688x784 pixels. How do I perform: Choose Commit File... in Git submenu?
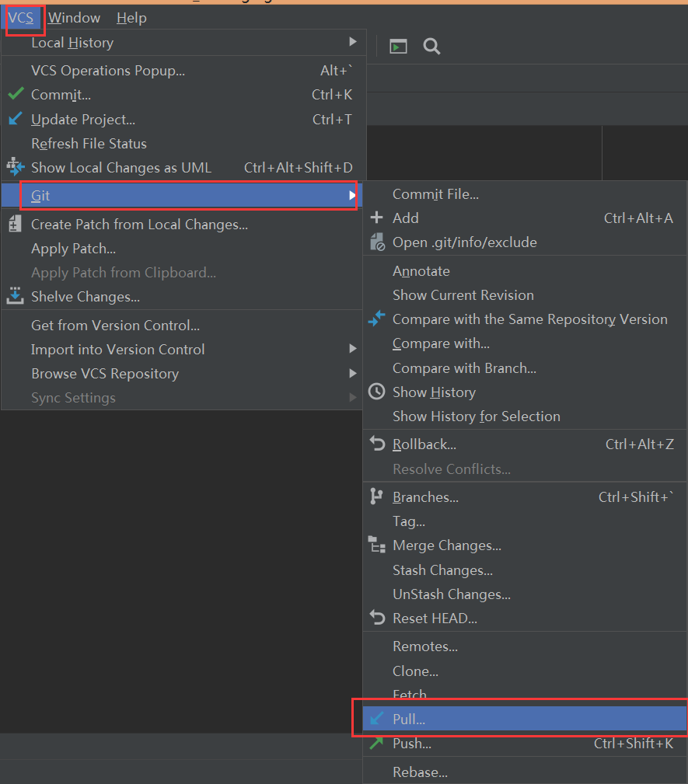pos(525,194)
